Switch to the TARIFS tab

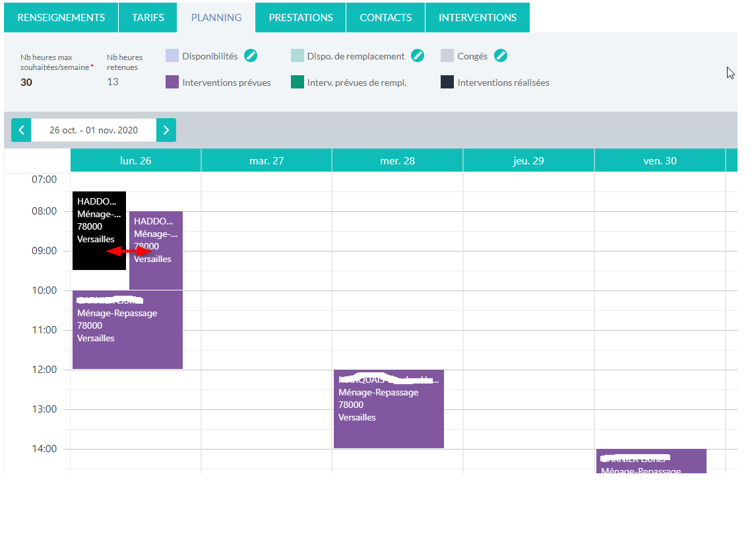click(x=147, y=17)
